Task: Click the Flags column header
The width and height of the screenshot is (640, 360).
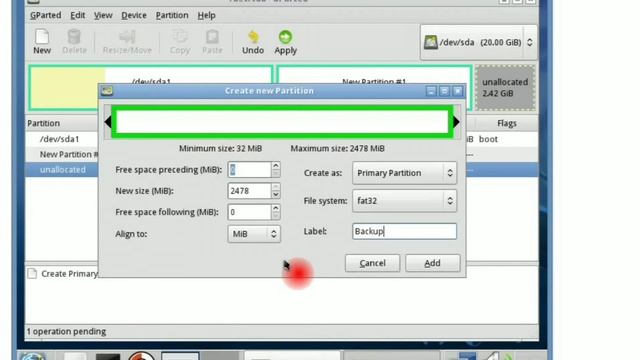Action: point(507,123)
